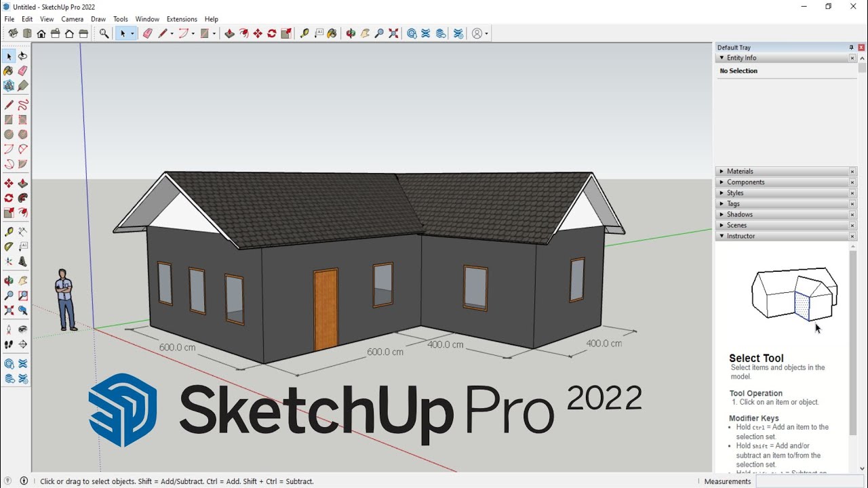Activate the Eraser tool
Viewport: 868px width, 488px height.
pyautogui.click(x=22, y=70)
